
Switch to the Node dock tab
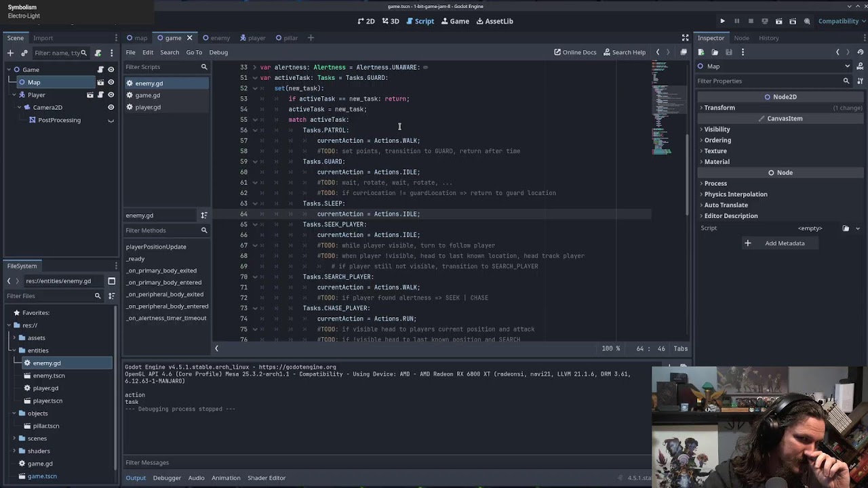pos(741,38)
